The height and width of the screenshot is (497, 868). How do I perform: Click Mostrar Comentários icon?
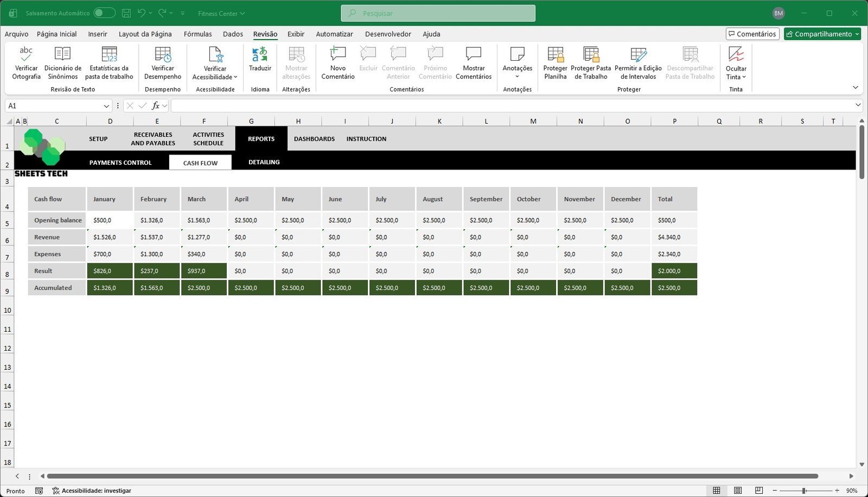[x=474, y=54]
